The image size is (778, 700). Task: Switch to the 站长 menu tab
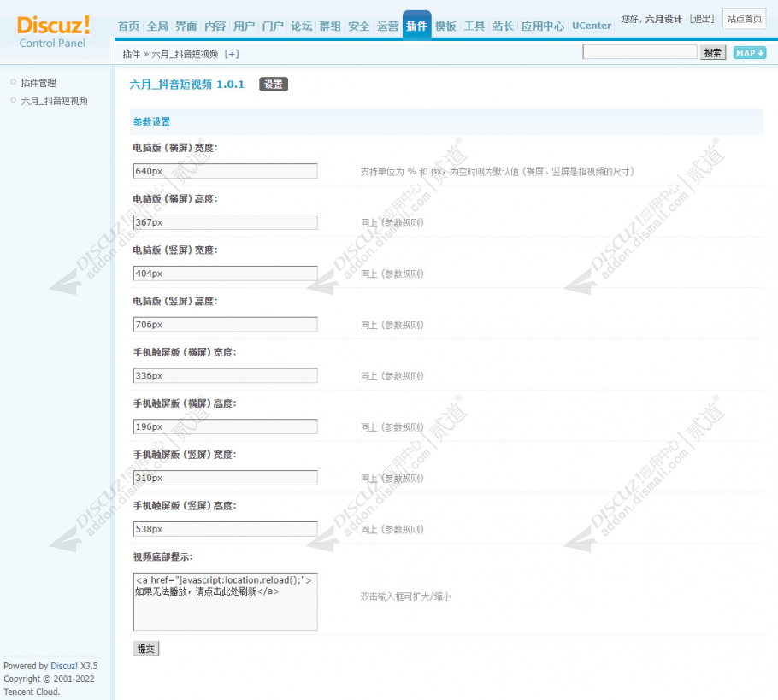tap(503, 26)
